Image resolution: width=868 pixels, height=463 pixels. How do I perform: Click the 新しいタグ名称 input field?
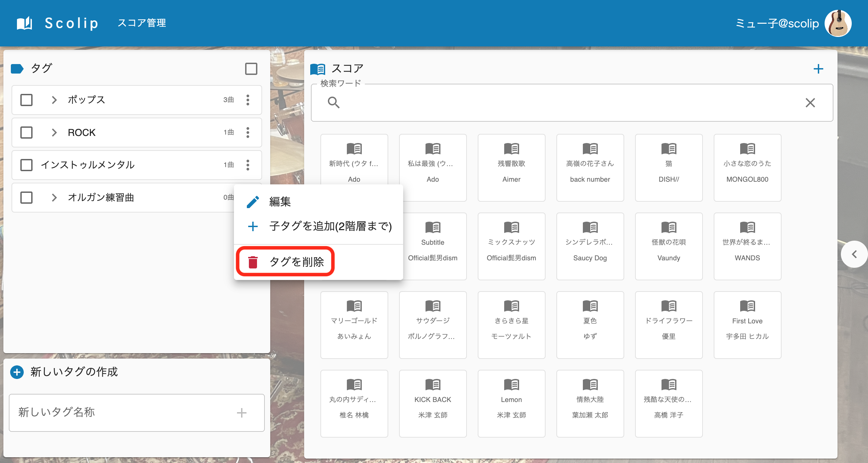[x=137, y=413]
